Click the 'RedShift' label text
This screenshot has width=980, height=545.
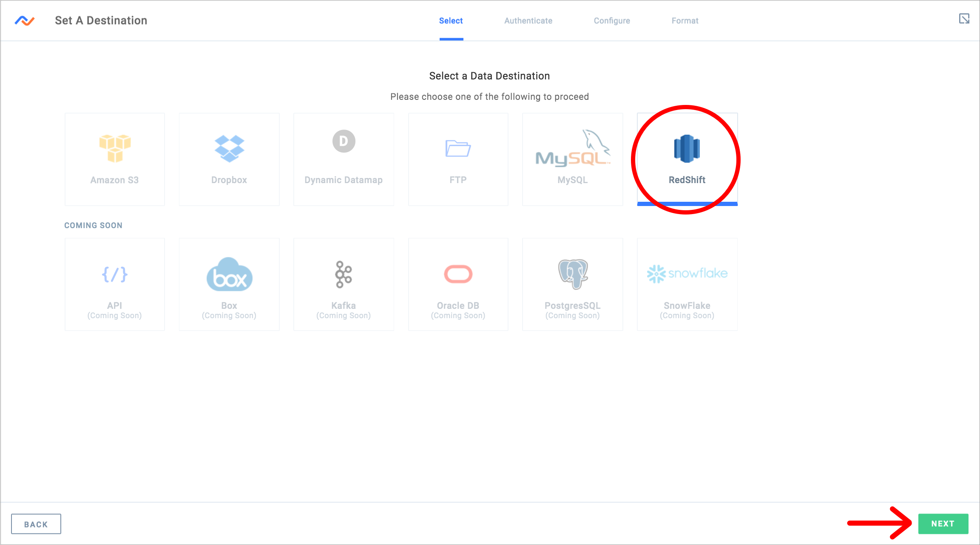687,180
